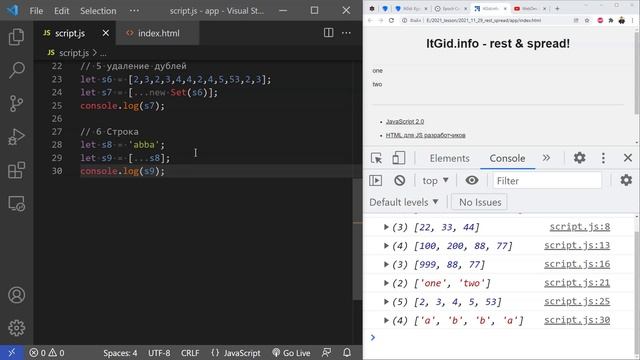Open the HTML для JS разработчиков link
Image resolution: width=640 pixels, height=360 pixels.
pos(425,135)
